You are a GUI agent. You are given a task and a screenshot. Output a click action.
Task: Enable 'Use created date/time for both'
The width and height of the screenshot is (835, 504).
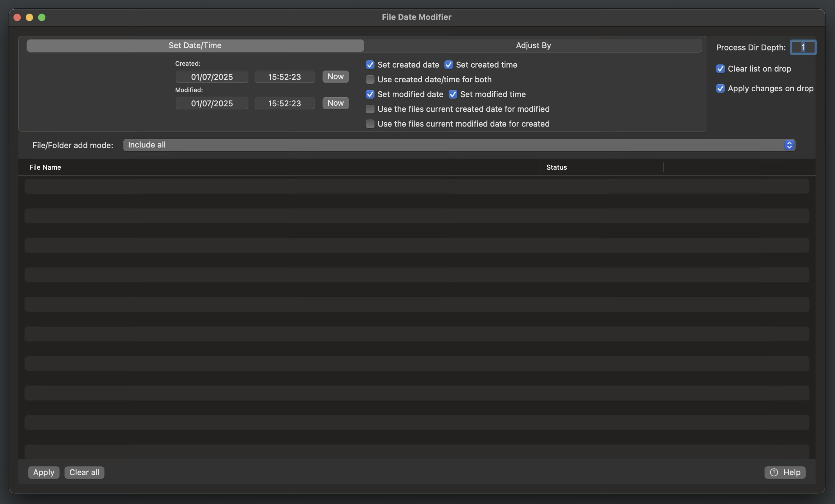pos(370,79)
